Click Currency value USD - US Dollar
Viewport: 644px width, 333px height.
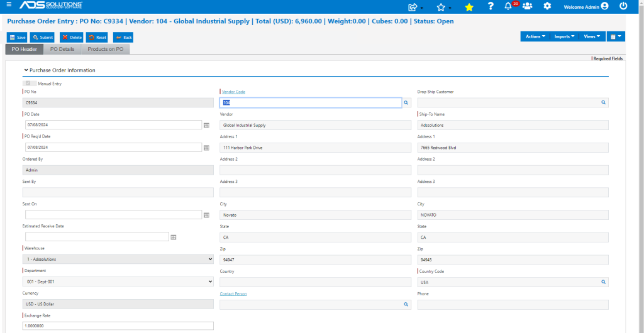click(x=118, y=304)
